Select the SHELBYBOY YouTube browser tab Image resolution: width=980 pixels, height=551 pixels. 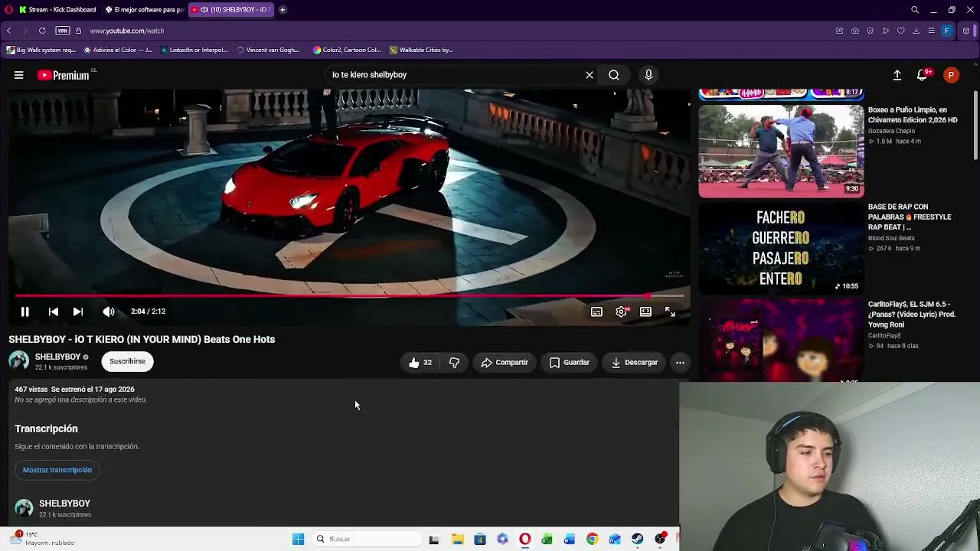tap(230, 10)
